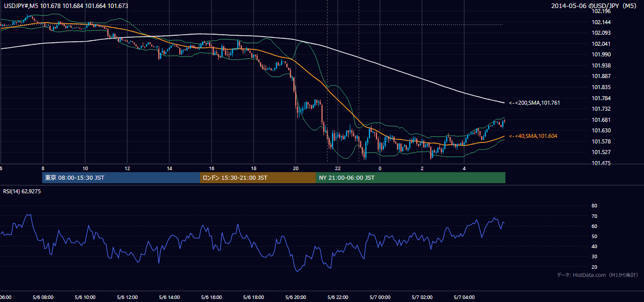Click the HistData.com data source credit

(598, 275)
